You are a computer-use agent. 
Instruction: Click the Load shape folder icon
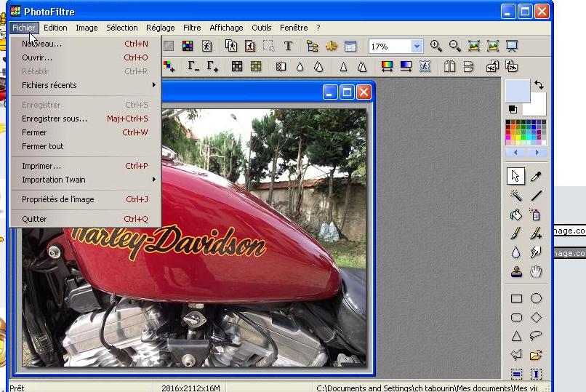pos(536,355)
